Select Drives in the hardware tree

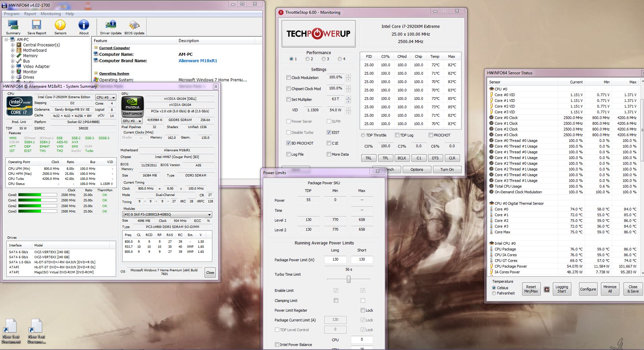[x=29, y=77]
